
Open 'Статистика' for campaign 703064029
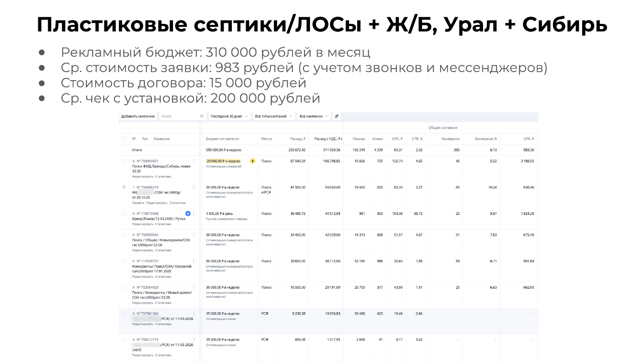(163, 303)
